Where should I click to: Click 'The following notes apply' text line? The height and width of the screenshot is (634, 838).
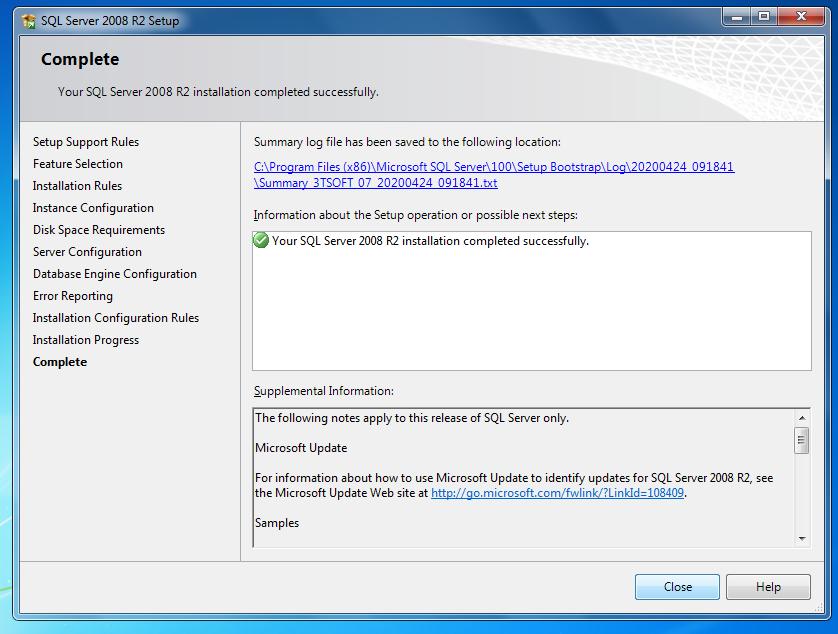click(x=412, y=418)
